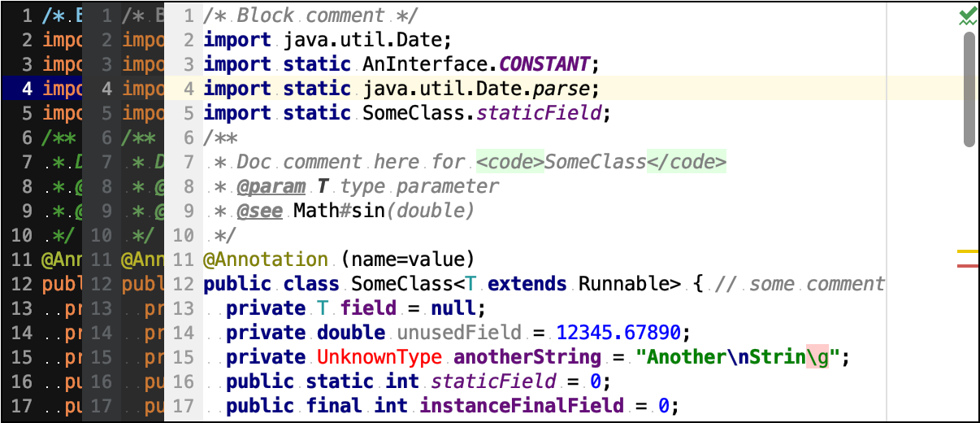Click highlighted line number 4 in the leftmost black panel
980x423 pixels.
coord(28,88)
